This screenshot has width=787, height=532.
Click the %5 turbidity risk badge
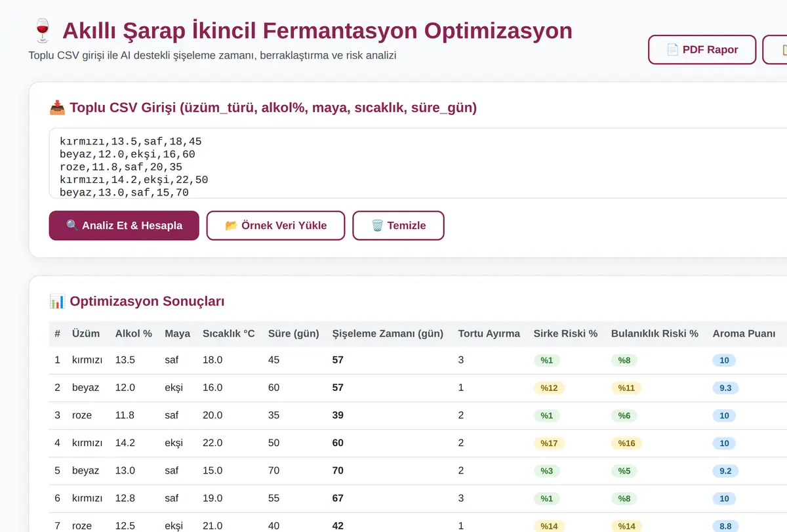[x=624, y=470]
